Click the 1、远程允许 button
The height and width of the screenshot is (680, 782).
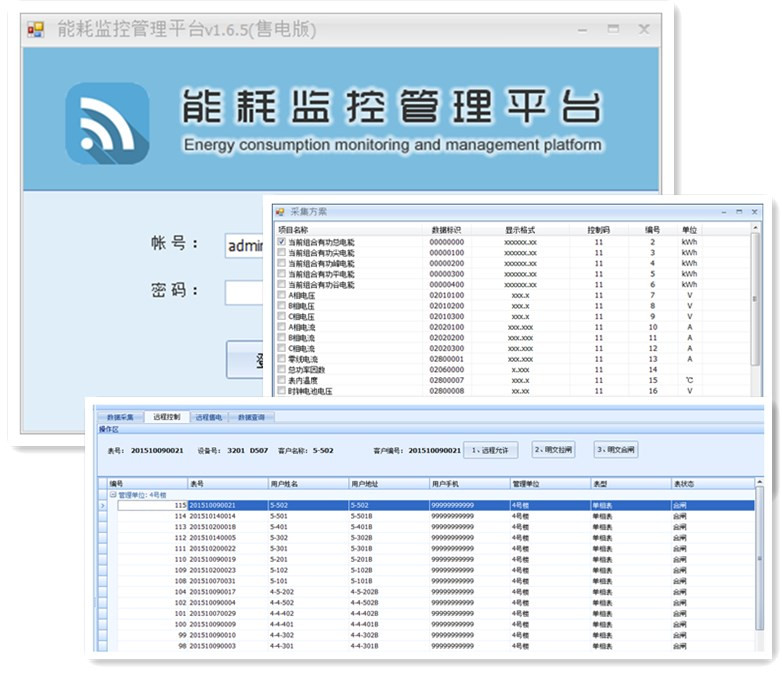pyautogui.click(x=490, y=450)
